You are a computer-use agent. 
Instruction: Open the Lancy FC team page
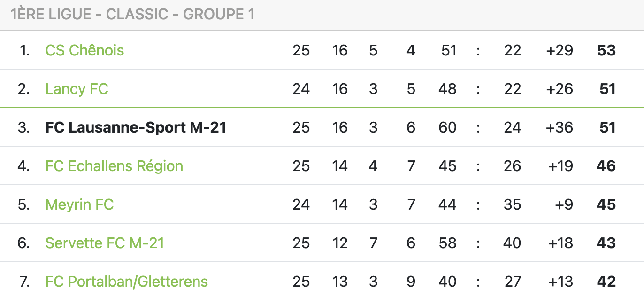coord(77,89)
